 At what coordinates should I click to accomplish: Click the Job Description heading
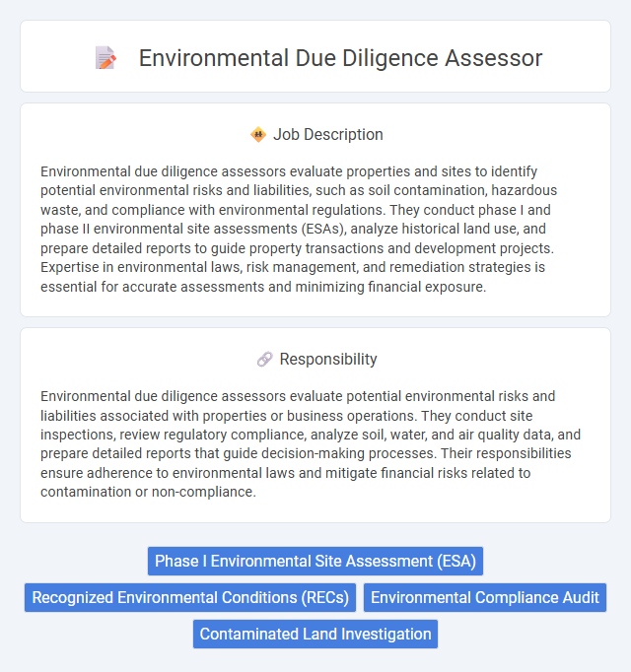tap(328, 135)
